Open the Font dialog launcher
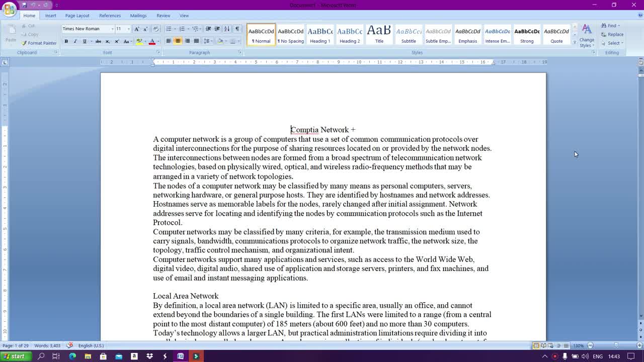644x362 pixels. (x=157, y=52)
